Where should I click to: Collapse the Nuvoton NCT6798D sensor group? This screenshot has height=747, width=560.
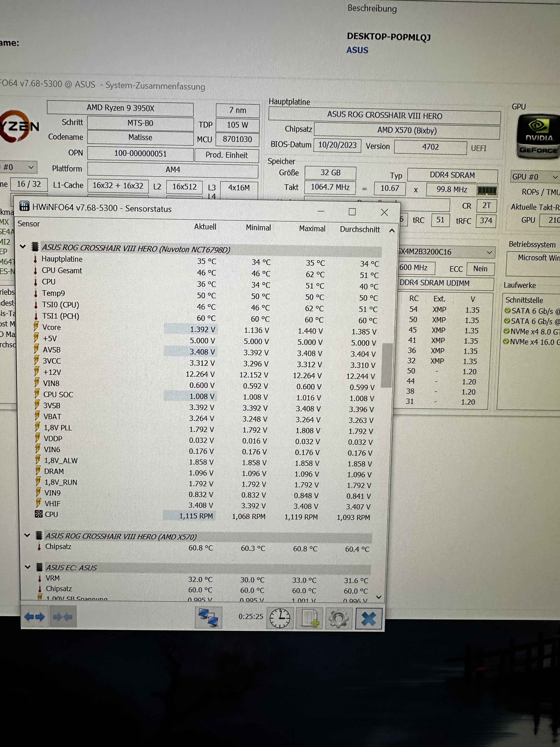(23, 247)
